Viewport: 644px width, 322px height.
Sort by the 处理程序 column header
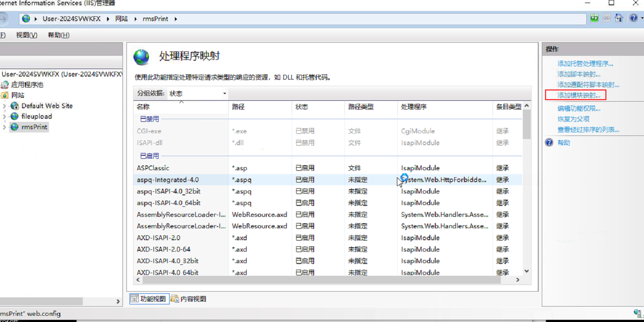point(445,107)
